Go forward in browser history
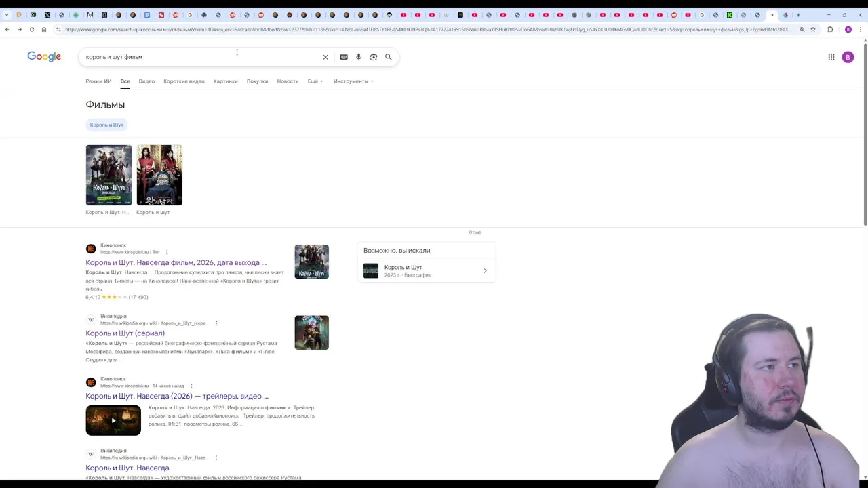 pyautogui.click(x=20, y=29)
